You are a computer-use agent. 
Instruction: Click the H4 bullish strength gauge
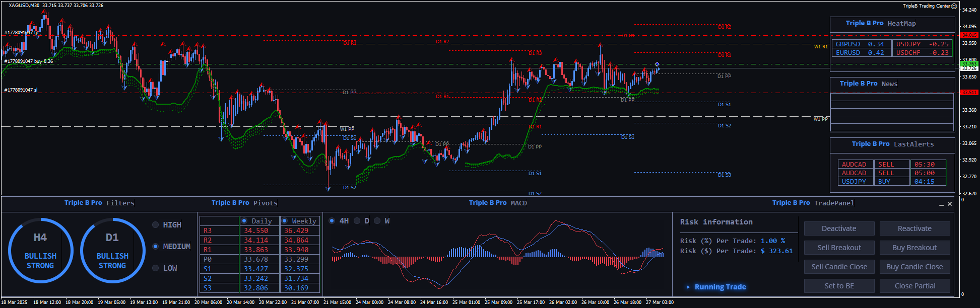coord(40,250)
